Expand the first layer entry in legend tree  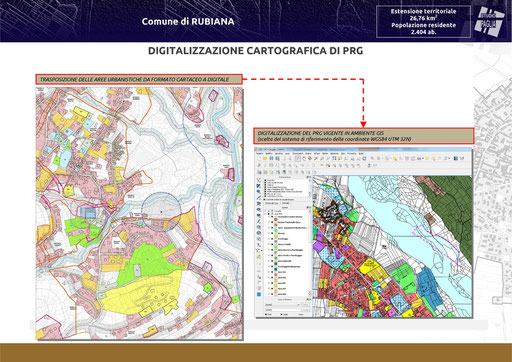[269, 217]
